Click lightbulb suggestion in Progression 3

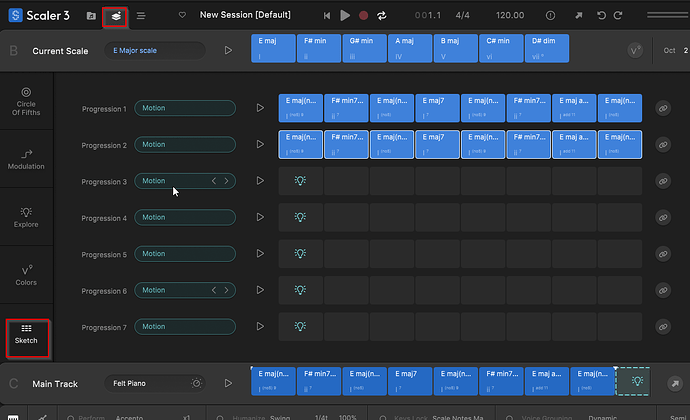point(300,181)
